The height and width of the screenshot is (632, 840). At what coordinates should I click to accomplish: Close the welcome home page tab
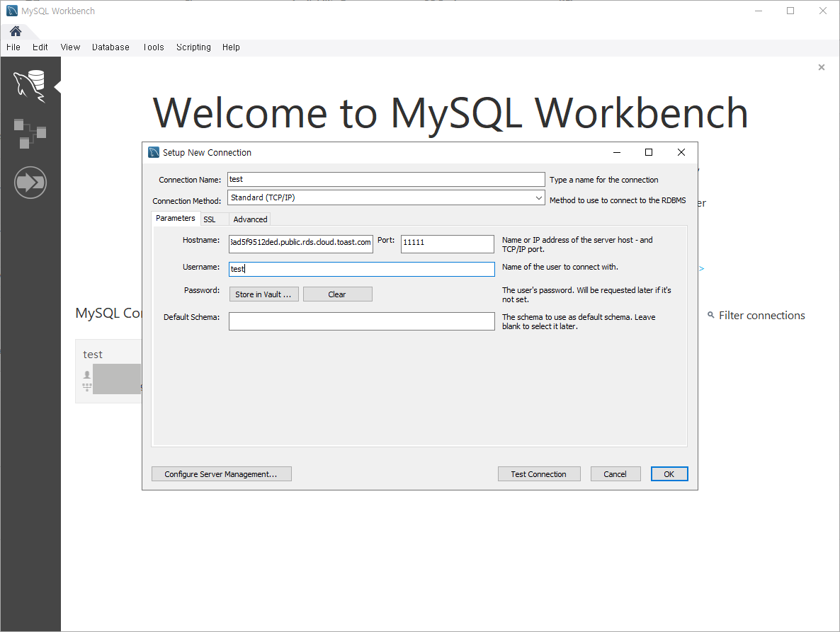pyautogui.click(x=822, y=67)
